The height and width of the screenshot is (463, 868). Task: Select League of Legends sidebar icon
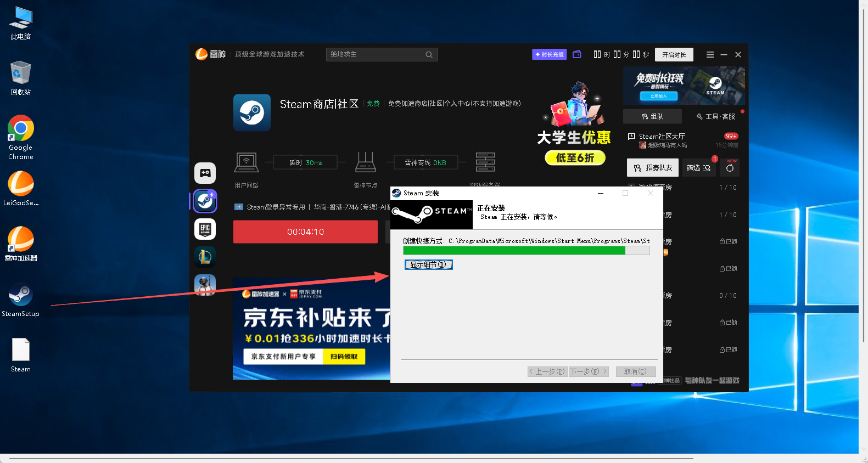tap(205, 257)
